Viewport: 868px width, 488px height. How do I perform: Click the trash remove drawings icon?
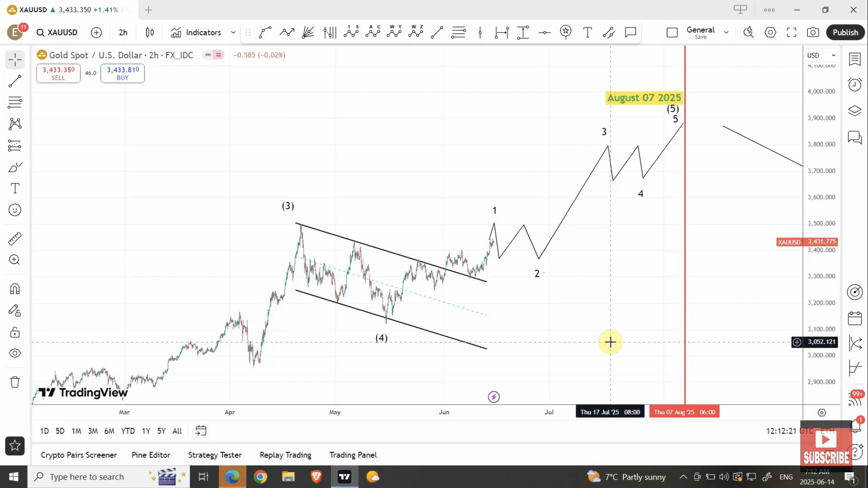15,382
